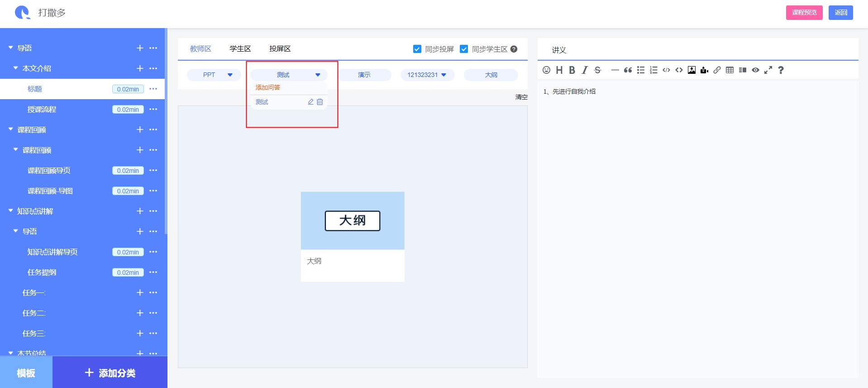Collapse the top-level 课程回顾 category

[x=10, y=129]
